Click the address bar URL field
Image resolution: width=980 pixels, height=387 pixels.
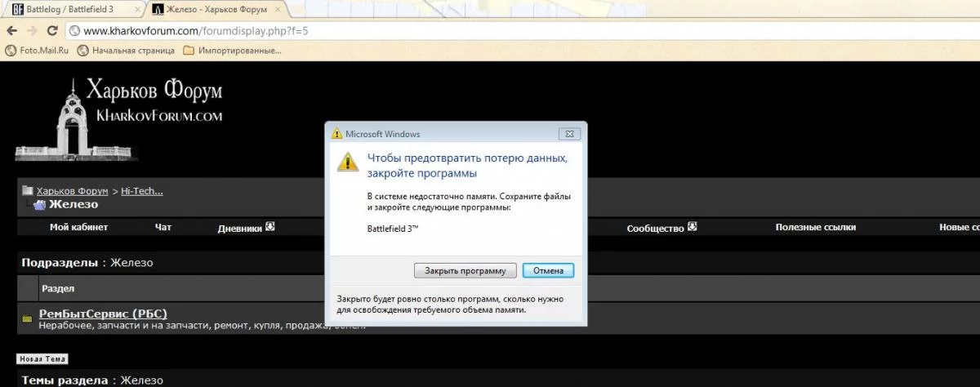click(x=523, y=31)
